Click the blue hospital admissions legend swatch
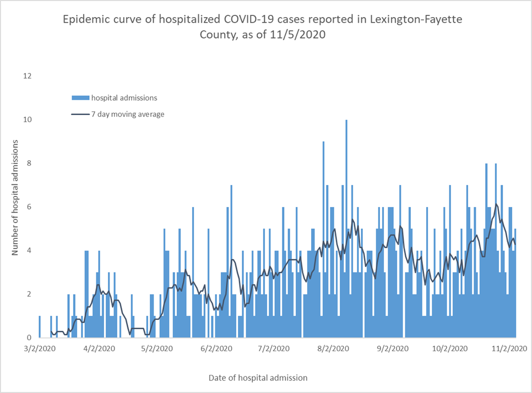Image resolution: width=532 pixels, height=393 pixels. (80, 98)
